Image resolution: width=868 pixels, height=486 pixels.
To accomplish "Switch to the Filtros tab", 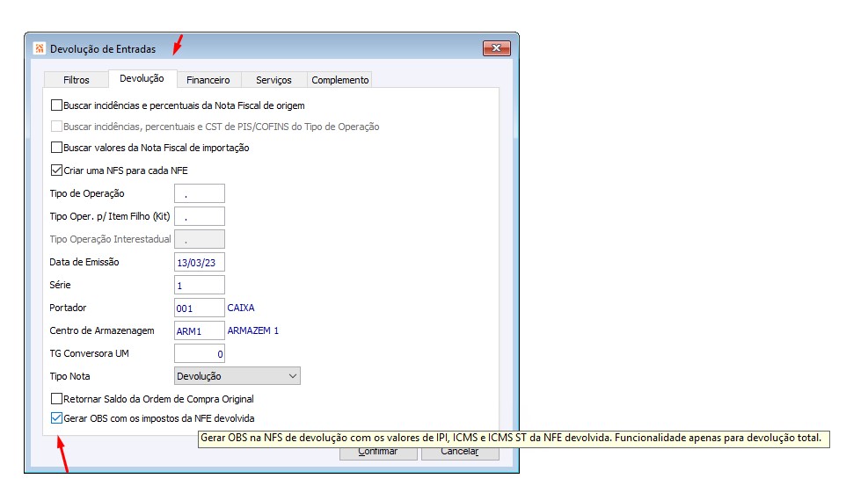I will click(76, 80).
